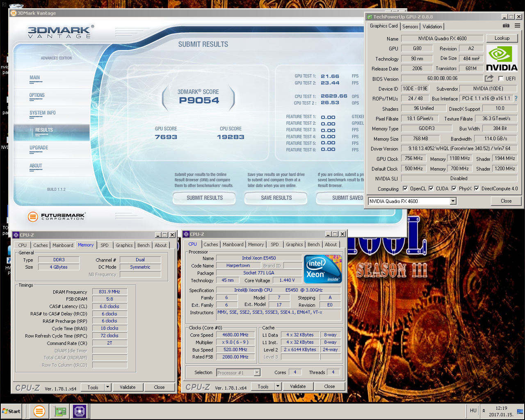Screen dimensions: 525x420
Task: Switch to the Validation tab in GPU-Z
Action: [432, 26]
